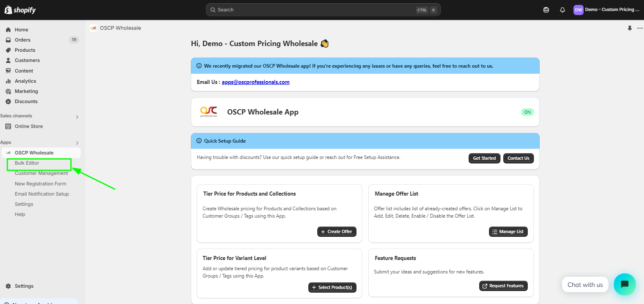This screenshot has width=644, height=304.
Task: Pin the OSCP Wholesale app
Action: [630, 28]
